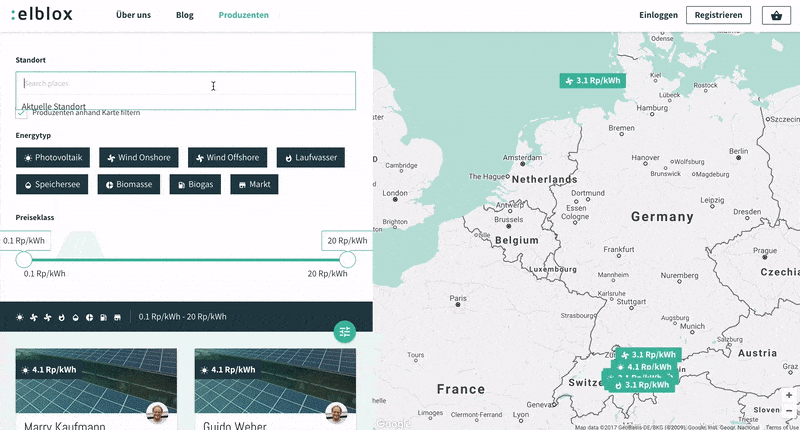Viewport: 800px width, 430px height.
Task: Open Marry Kaufmann solar panel thumbnail
Action: click(96, 381)
